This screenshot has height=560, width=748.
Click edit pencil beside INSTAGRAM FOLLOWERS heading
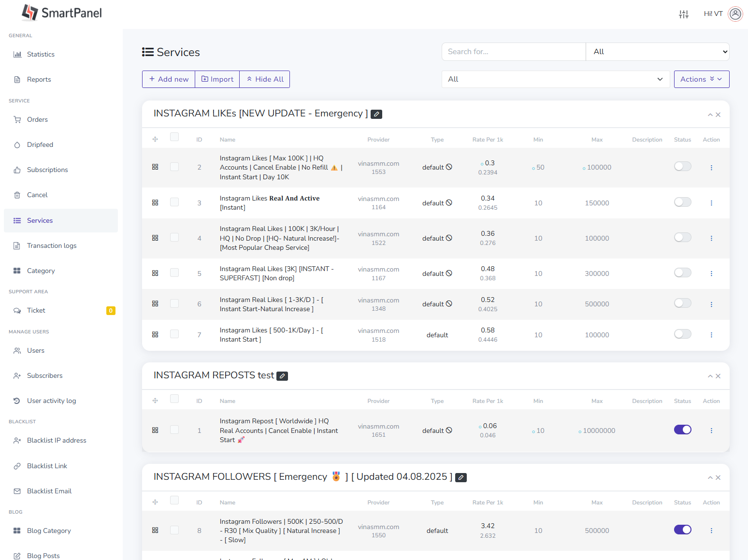point(461,477)
